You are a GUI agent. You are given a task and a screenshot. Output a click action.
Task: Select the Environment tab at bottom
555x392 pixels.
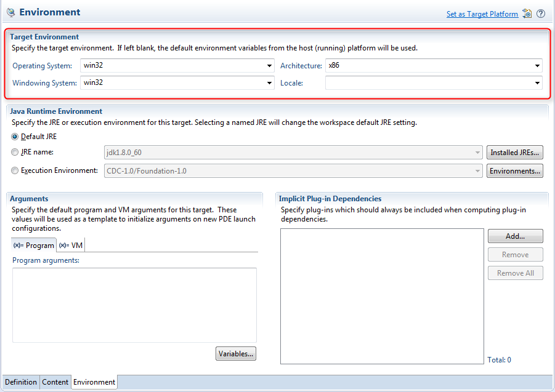coord(94,382)
